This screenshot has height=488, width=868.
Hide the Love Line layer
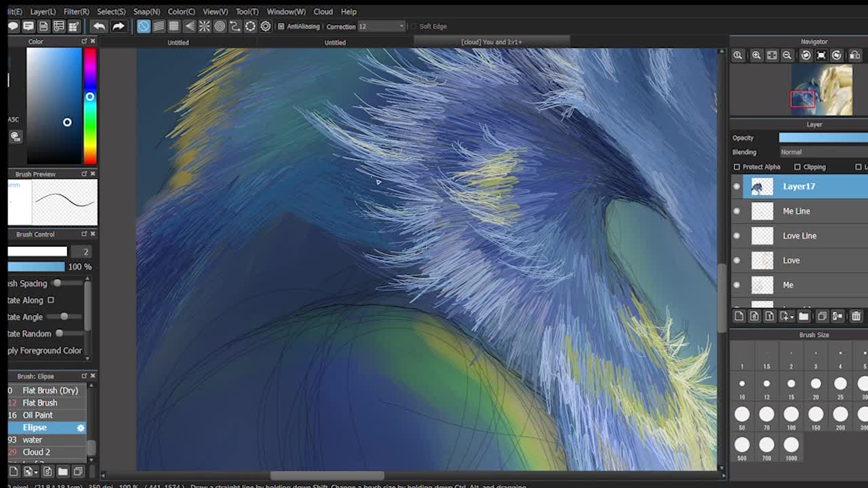[x=736, y=236]
